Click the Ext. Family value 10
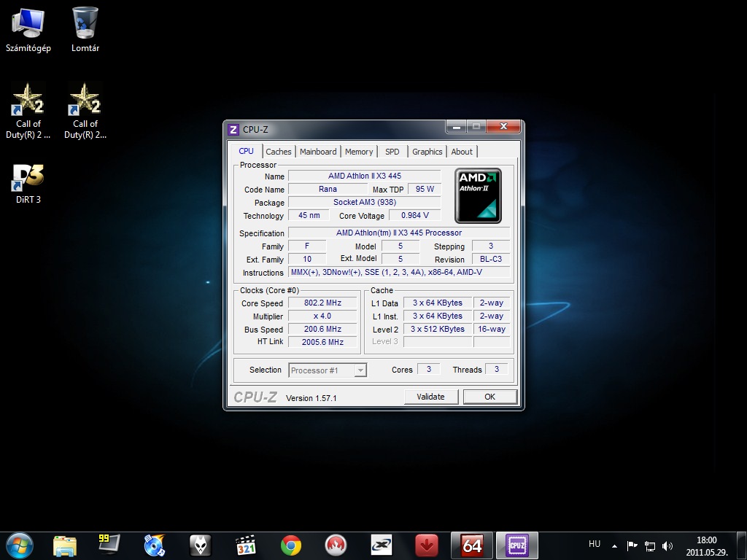Viewport: 747px width, 560px height. click(307, 259)
